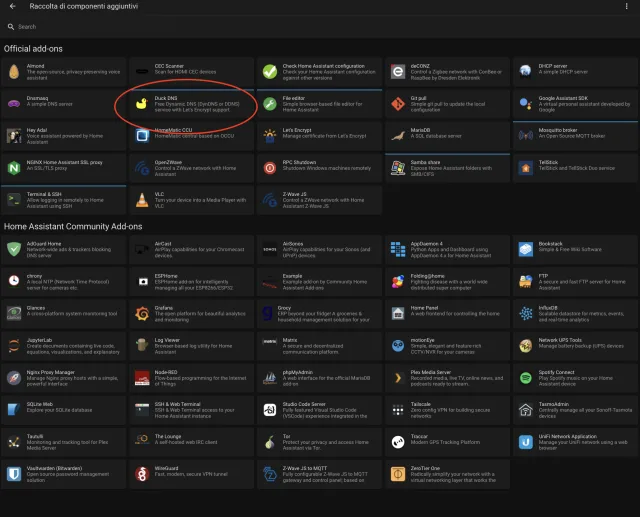
Task: Click in the Search add-ons field
Action: (320, 27)
